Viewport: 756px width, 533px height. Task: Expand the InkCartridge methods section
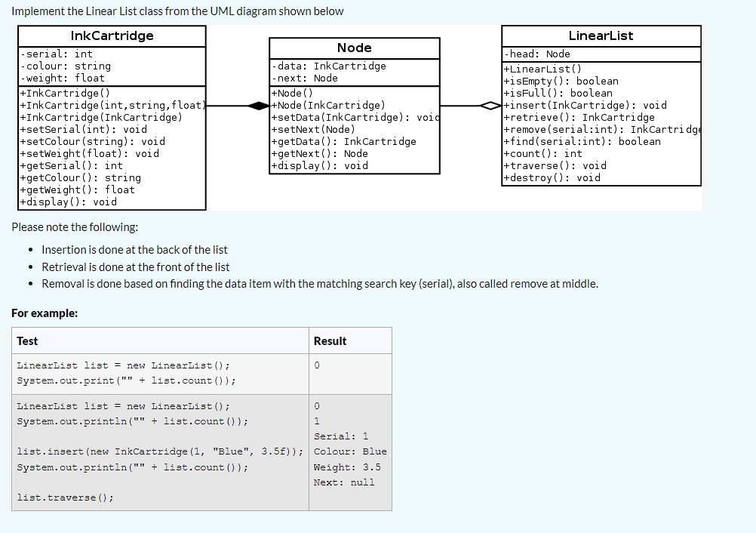pyautogui.click(x=111, y=147)
